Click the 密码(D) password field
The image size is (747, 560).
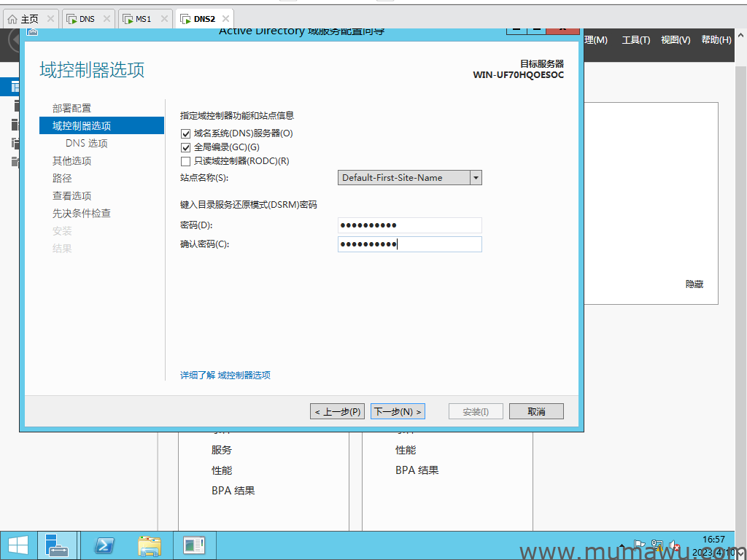point(409,225)
